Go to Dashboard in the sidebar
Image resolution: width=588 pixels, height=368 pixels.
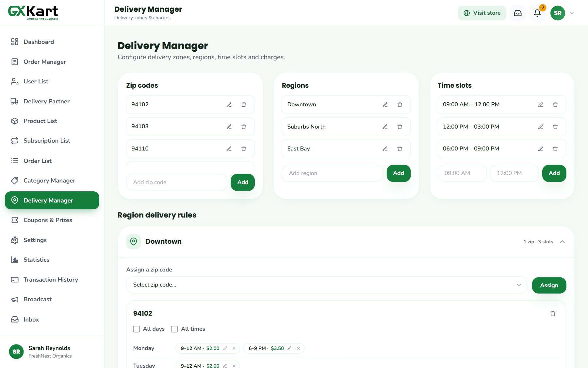click(x=52, y=42)
